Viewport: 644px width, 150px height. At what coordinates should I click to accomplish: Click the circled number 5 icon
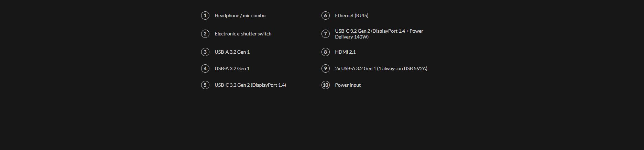pos(205,85)
